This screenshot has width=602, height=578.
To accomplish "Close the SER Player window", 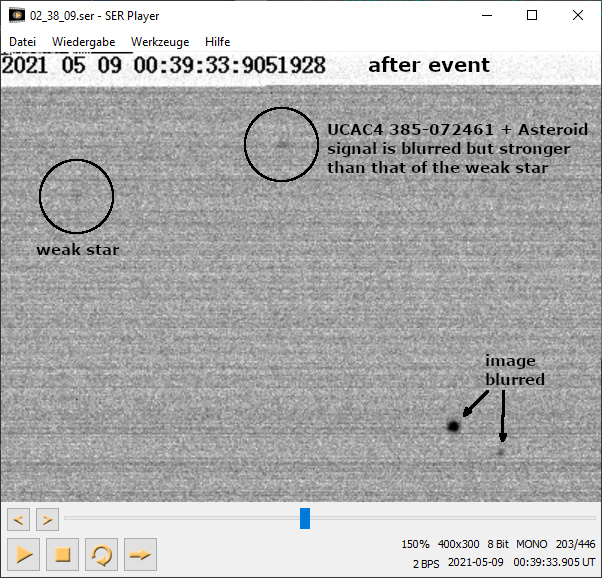I will 578,16.
